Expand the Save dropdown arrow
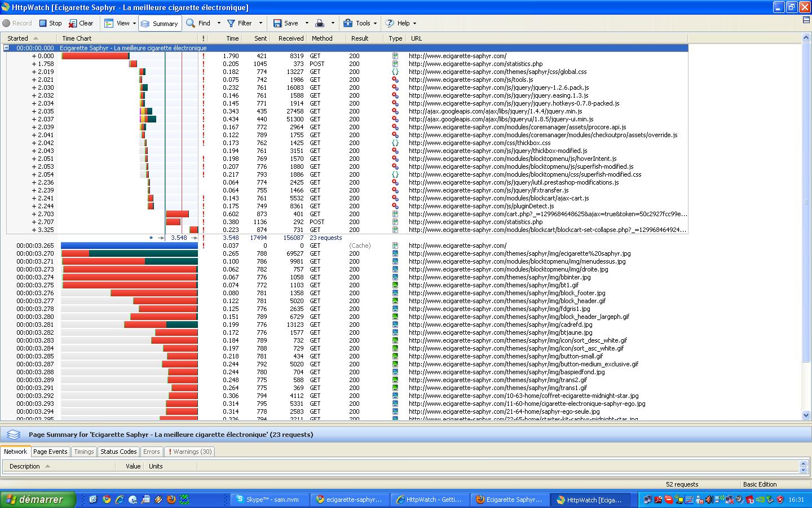 pyautogui.click(x=307, y=23)
